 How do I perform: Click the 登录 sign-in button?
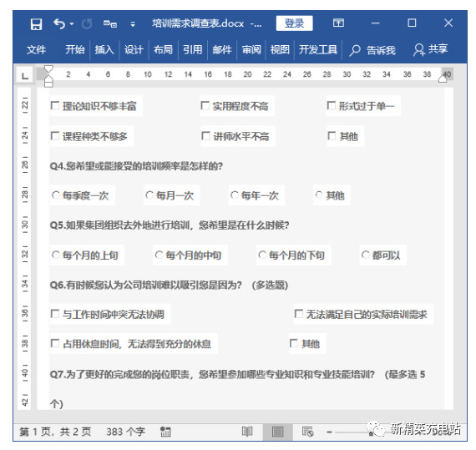(x=294, y=23)
